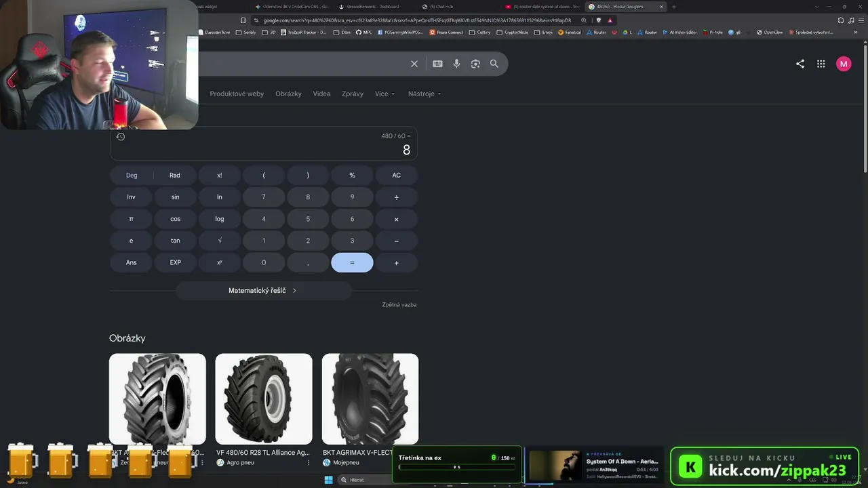The image size is (868, 488).
Task: Open the Obrázky search tab
Action: tap(288, 94)
